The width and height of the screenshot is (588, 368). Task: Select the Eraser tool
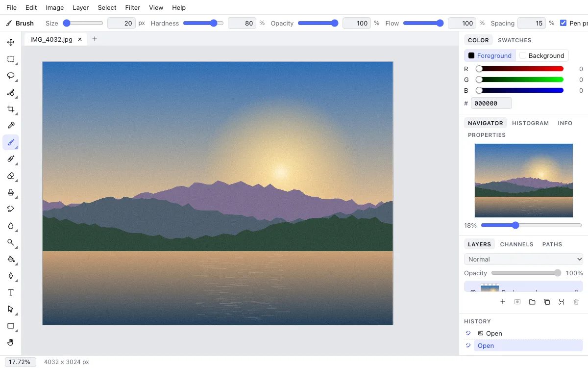pos(11,176)
